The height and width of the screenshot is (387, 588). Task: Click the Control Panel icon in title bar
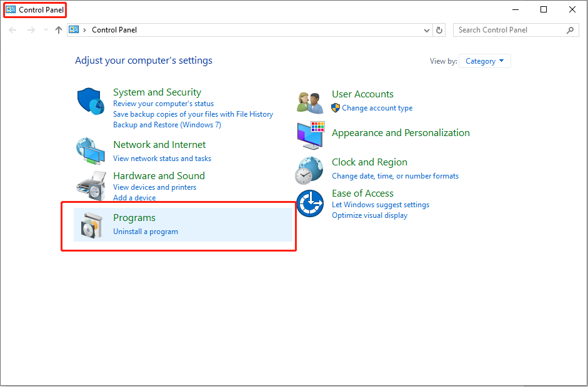coord(11,10)
